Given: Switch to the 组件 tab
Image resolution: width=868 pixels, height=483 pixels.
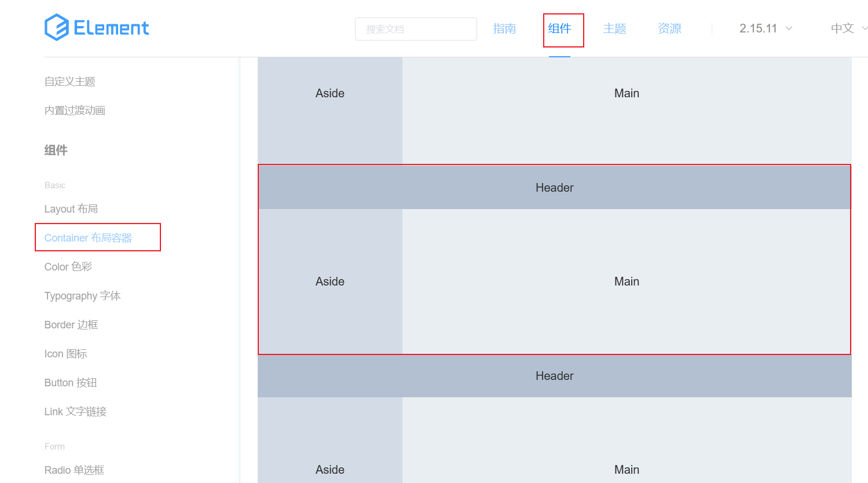Looking at the screenshot, I should 560,28.
